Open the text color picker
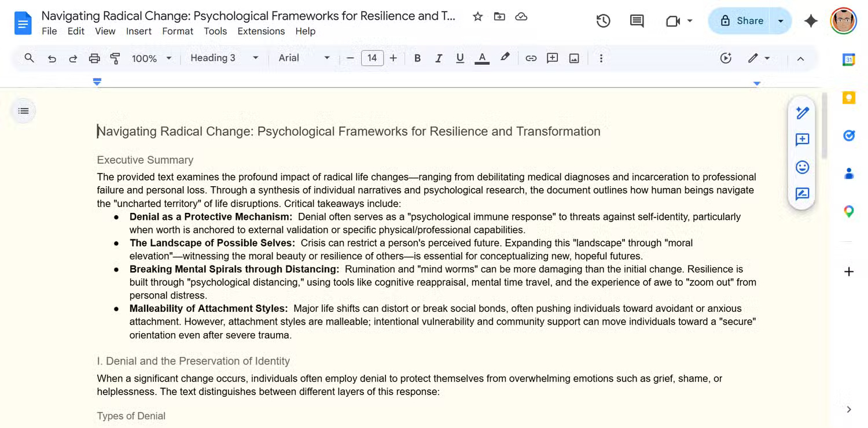This screenshot has width=868, height=428. click(x=481, y=58)
